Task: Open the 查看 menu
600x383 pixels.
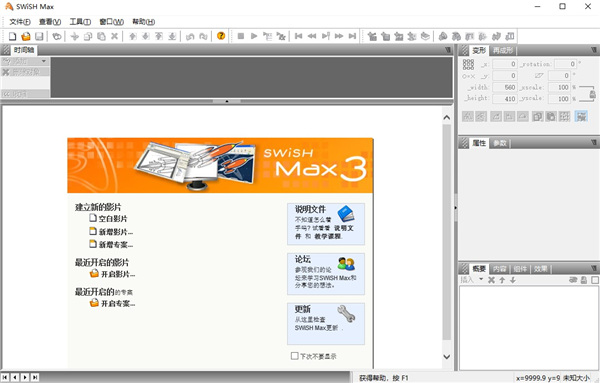Action: tap(50, 22)
